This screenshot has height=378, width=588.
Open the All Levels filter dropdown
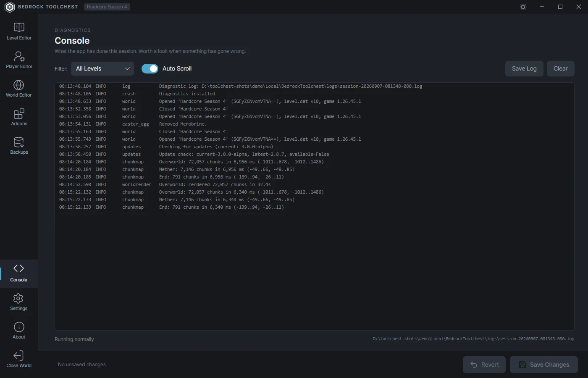[x=102, y=68]
